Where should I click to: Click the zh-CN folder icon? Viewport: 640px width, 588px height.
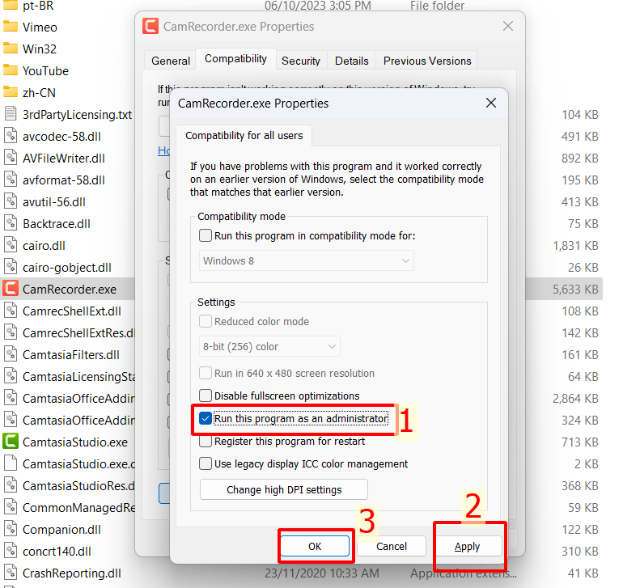[x=10, y=92]
